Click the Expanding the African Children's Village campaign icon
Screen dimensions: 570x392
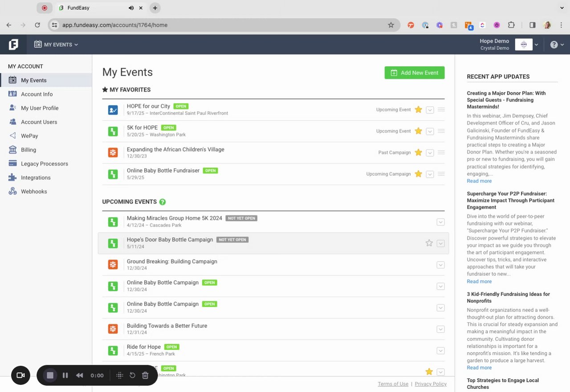point(113,153)
